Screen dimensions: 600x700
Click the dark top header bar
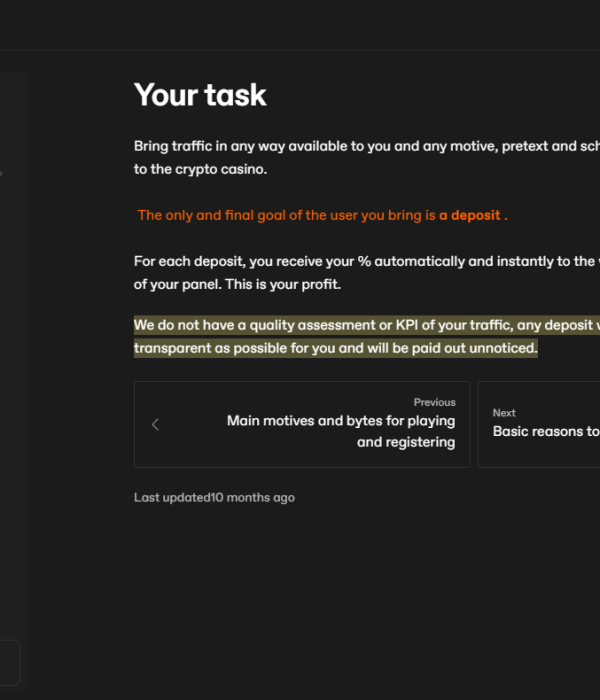click(300, 25)
